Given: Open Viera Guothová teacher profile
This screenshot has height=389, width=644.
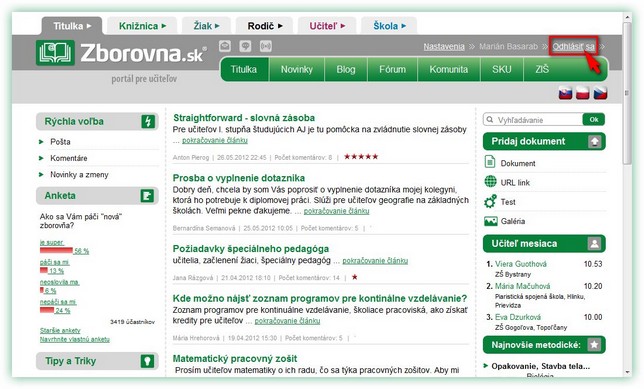Looking at the screenshot, I should (521, 264).
